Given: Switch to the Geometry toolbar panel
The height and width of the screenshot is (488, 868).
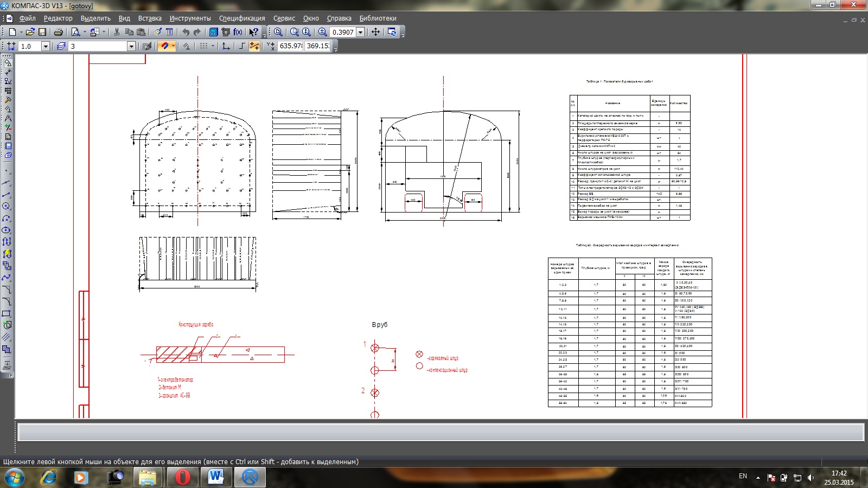Looking at the screenshot, I should pyautogui.click(x=8, y=63).
